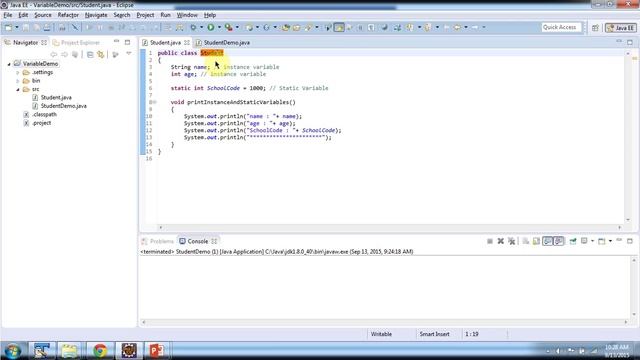The image size is (640, 360).
Task: Click Collapse All icon in Navigator toolbar
Action: tap(90, 54)
